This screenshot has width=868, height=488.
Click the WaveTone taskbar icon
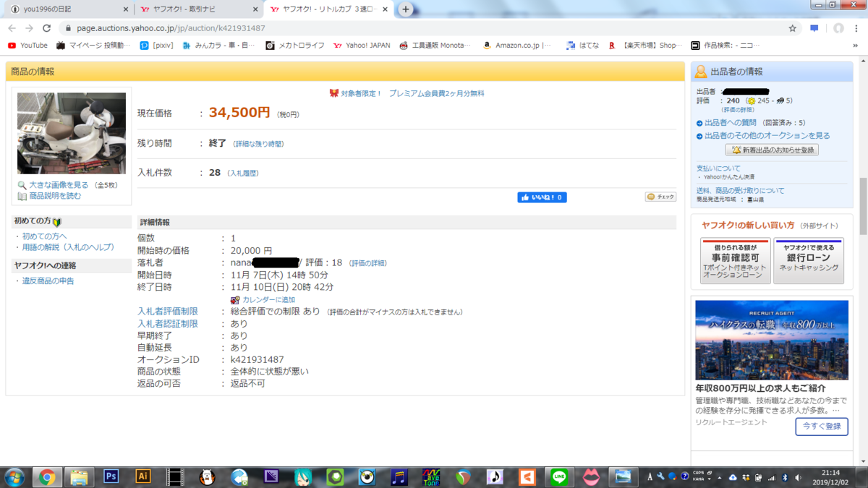(431, 477)
